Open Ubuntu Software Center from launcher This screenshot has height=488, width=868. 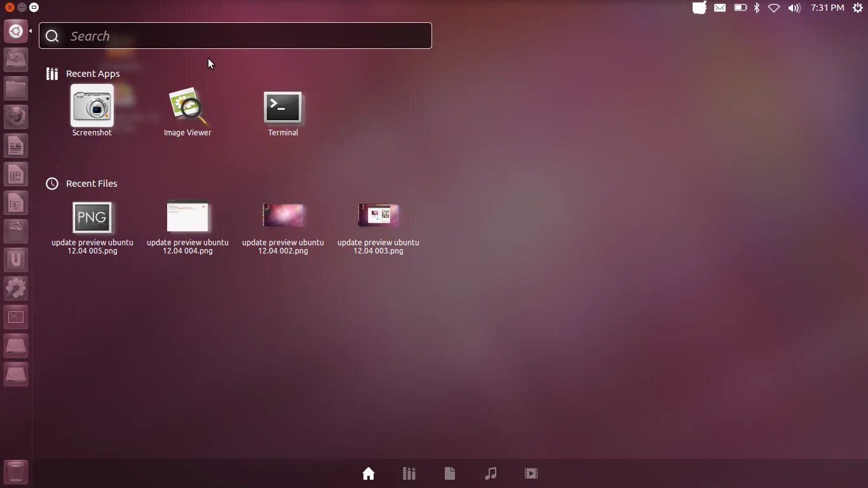pos(16,231)
